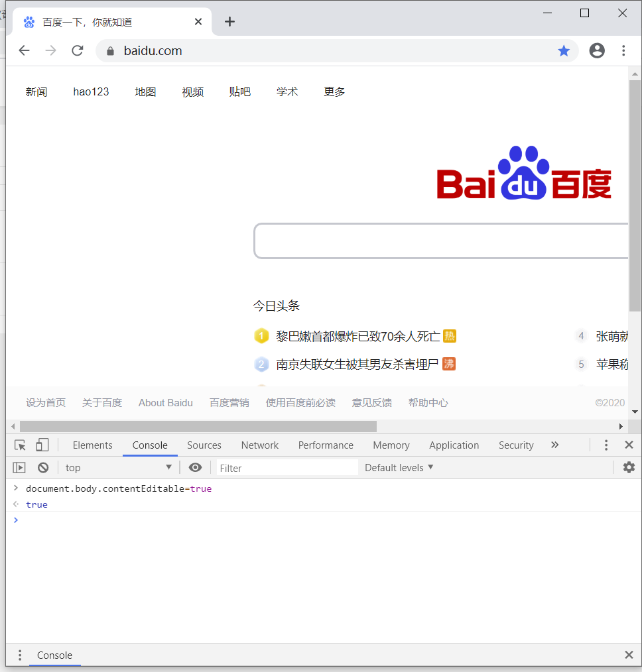Open the "top" frame context dropdown
Viewport: 642px width, 672px height.
tap(118, 467)
